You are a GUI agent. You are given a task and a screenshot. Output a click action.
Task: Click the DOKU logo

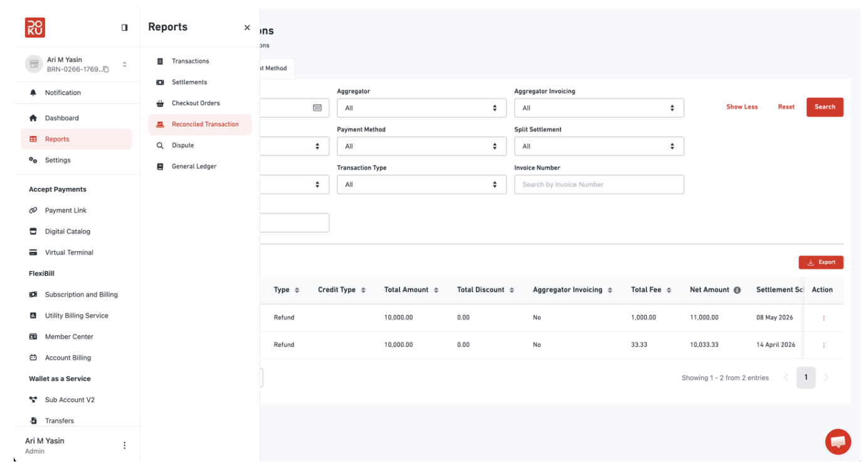click(35, 28)
